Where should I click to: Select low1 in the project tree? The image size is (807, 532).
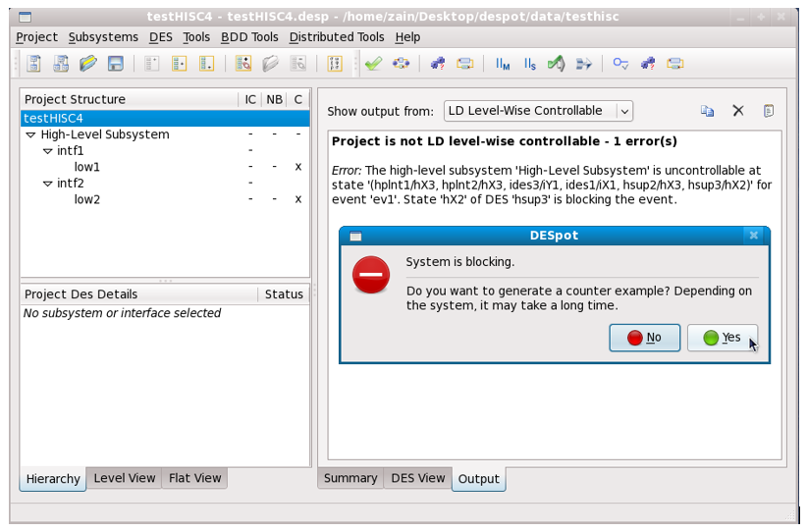pos(87,167)
